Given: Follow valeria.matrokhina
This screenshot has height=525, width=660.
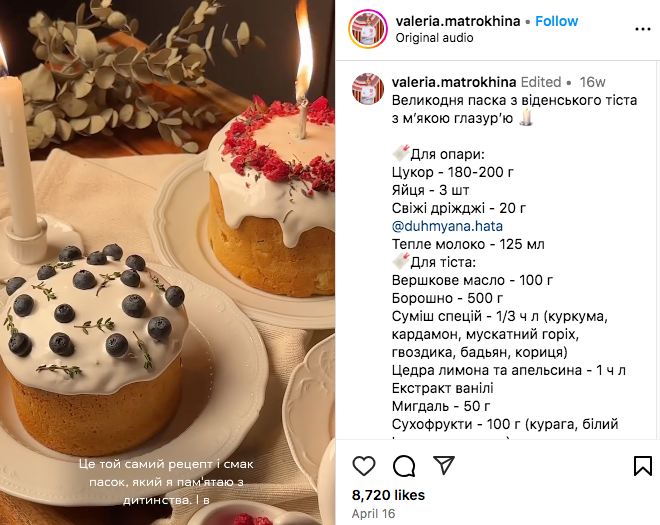Looking at the screenshot, I should pos(556,21).
